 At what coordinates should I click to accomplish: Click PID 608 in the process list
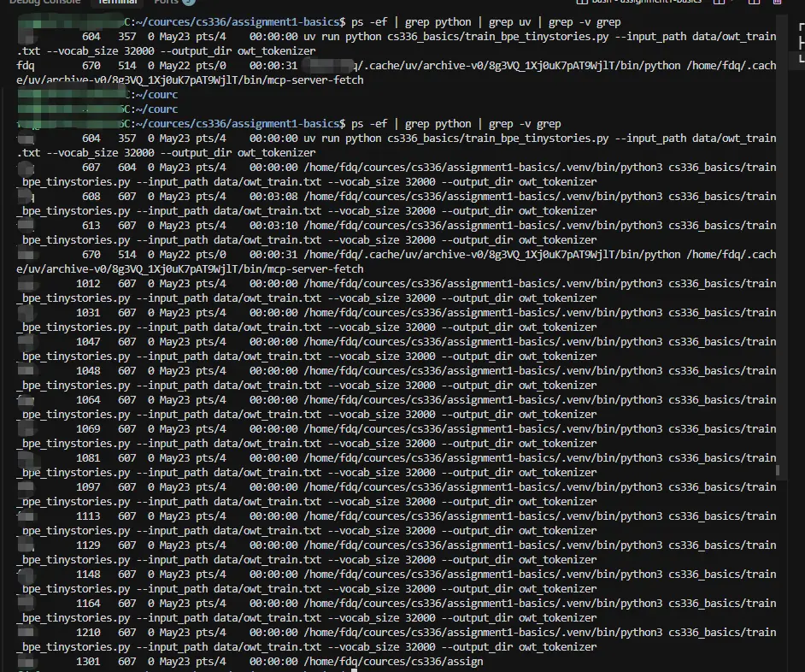[x=91, y=197]
